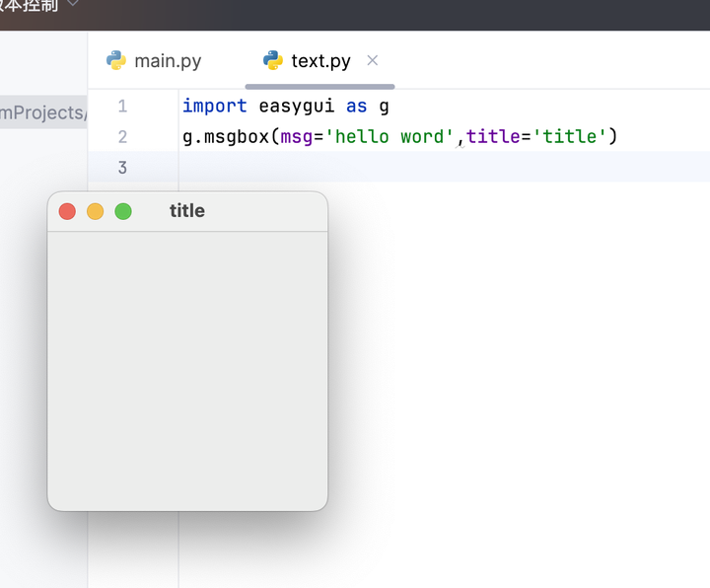Click line number 2 in the gutter
The image size is (710, 588).
pyautogui.click(x=122, y=136)
